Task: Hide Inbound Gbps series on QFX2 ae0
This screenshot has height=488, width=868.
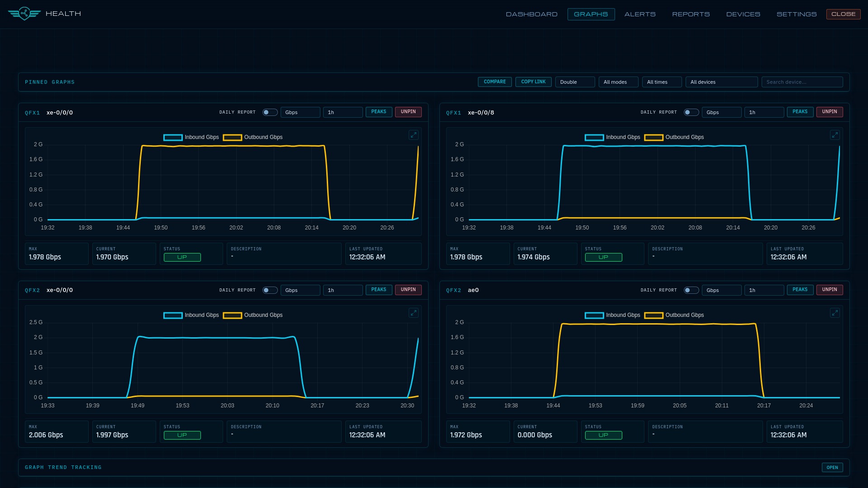Action: pos(612,315)
